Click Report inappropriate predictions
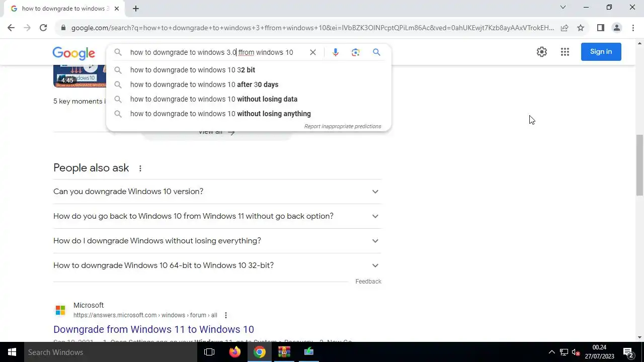 coord(343,126)
